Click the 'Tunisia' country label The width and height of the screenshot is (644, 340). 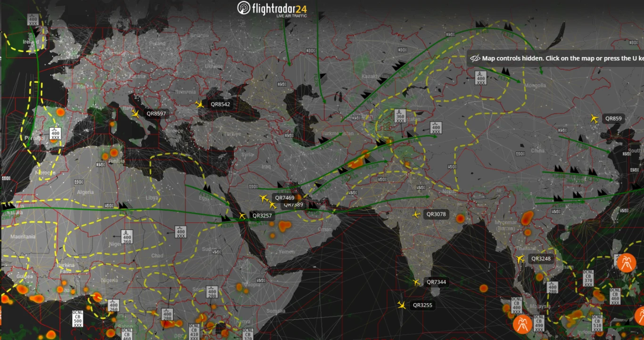pos(116,161)
